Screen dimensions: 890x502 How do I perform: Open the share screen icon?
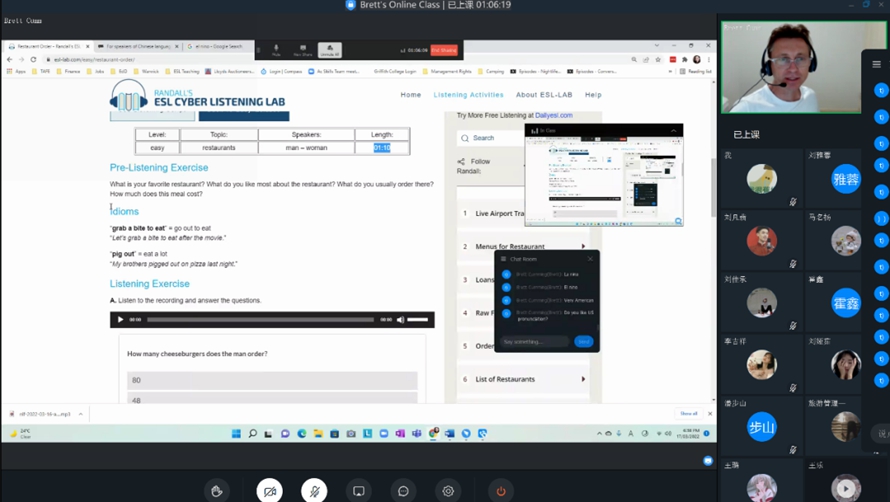click(x=359, y=491)
